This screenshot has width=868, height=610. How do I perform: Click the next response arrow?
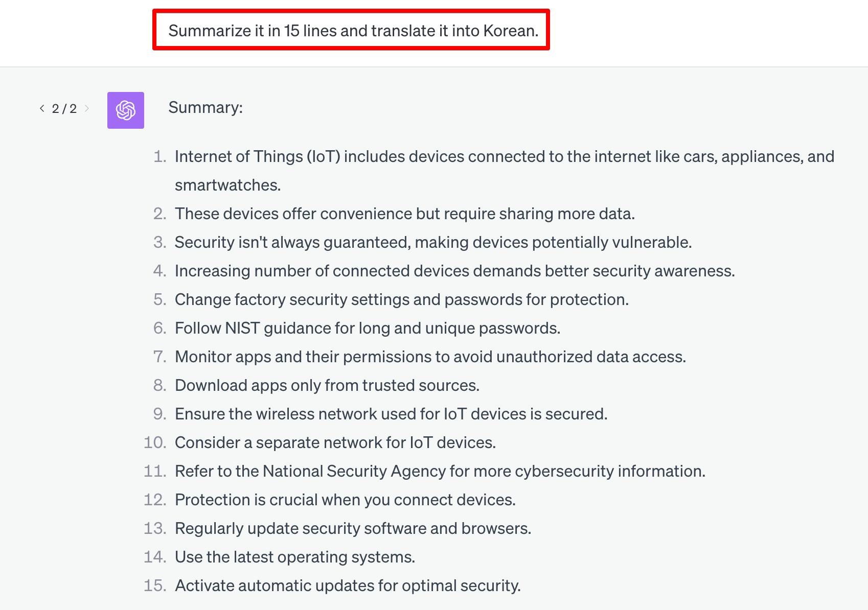(x=87, y=108)
